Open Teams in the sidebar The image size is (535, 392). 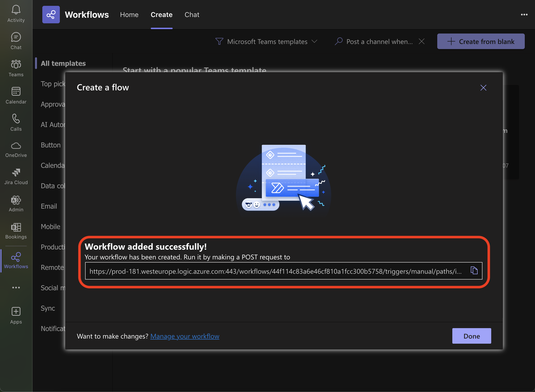(x=16, y=68)
